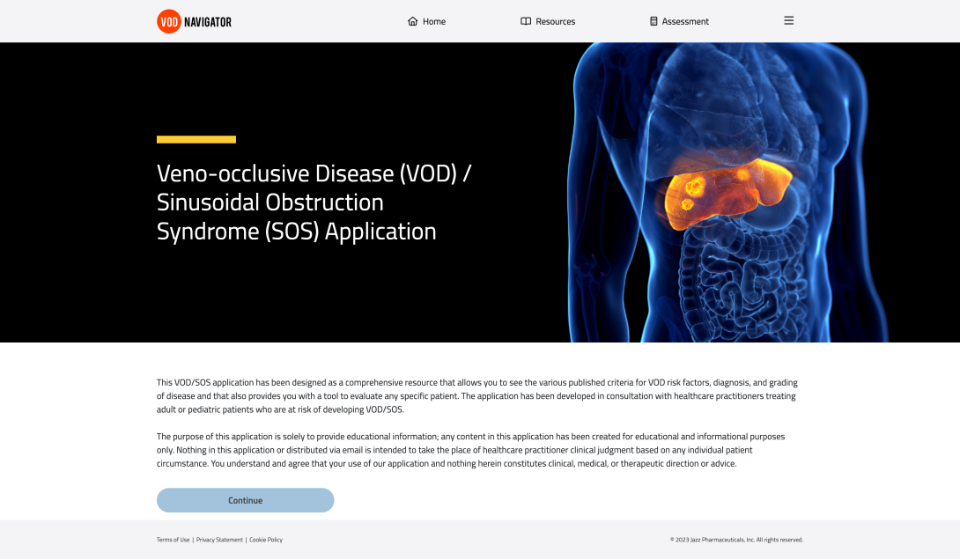Click the Continue button
Screen dimensions: 960x560
[246, 500]
